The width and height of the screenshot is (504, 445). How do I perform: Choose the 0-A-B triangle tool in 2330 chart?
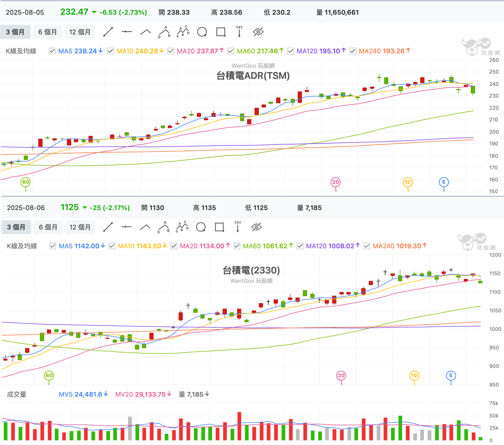pos(164,227)
